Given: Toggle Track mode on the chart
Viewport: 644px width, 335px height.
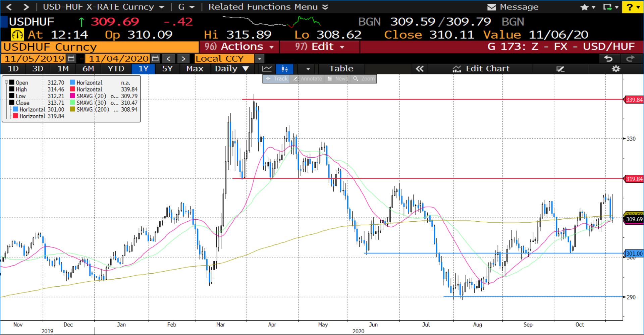Looking at the screenshot, I should pos(276,79).
